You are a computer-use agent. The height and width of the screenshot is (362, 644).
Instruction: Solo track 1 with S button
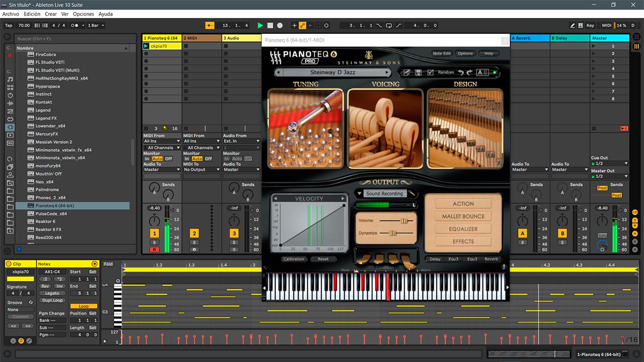[x=155, y=242]
